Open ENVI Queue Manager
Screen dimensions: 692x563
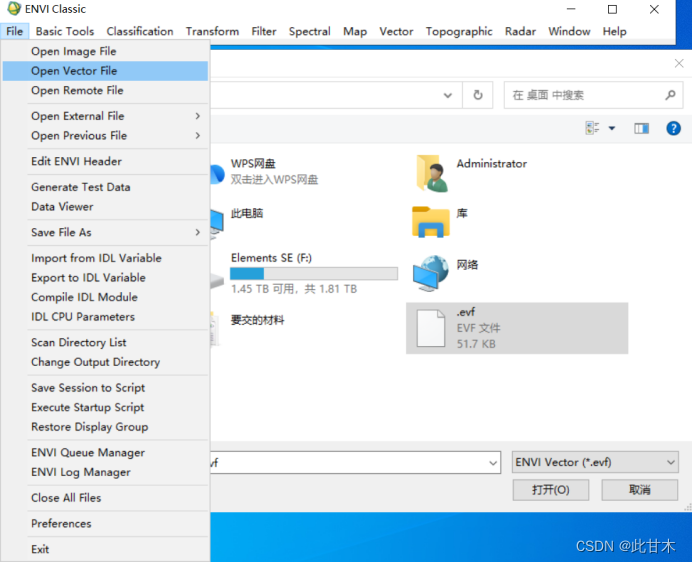(x=105, y=452)
